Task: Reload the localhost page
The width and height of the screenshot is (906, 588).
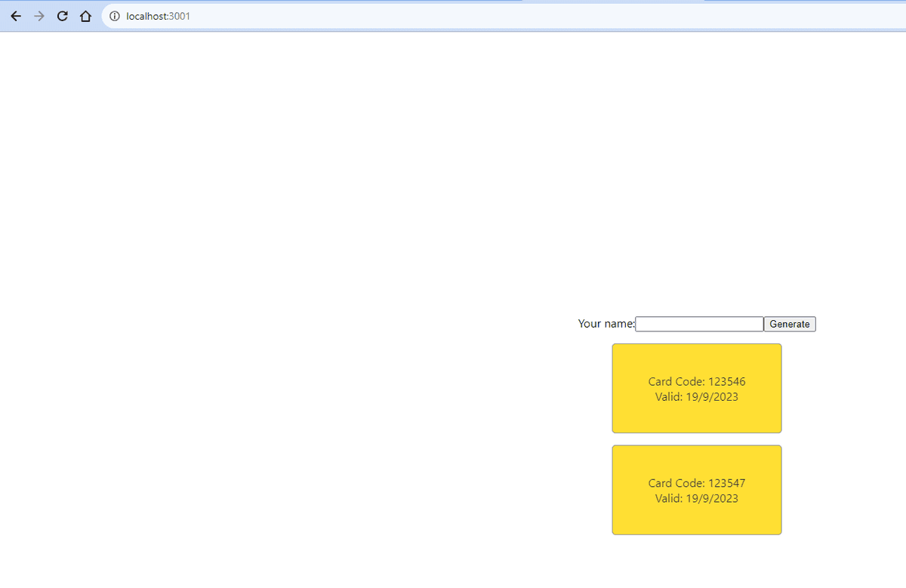Action: 63,16
